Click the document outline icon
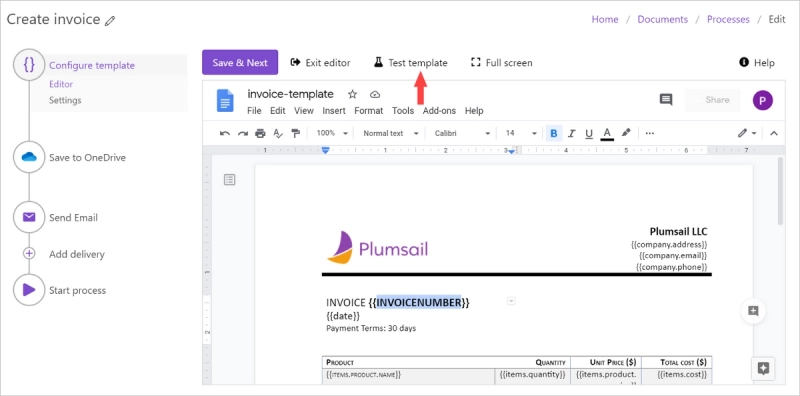This screenshot has width=800, height=396. click(230, 179)
